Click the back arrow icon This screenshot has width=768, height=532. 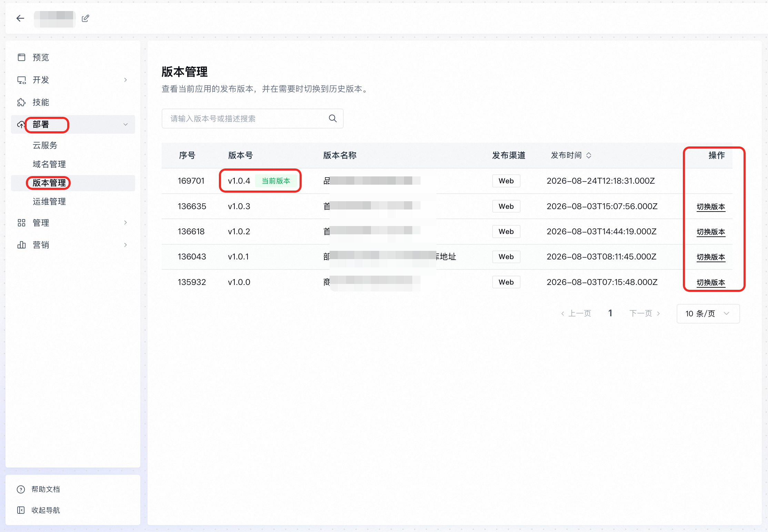20,18
